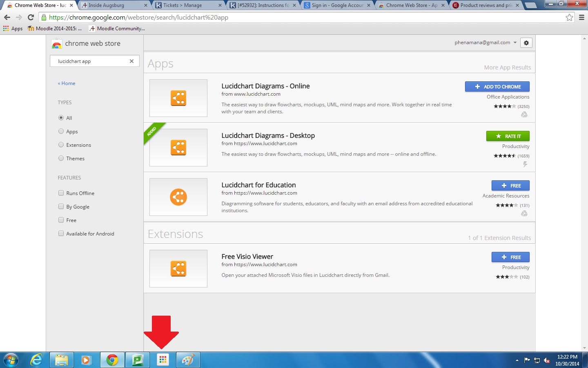
Task: Check Available for Android filter
Action: (61, 233)
